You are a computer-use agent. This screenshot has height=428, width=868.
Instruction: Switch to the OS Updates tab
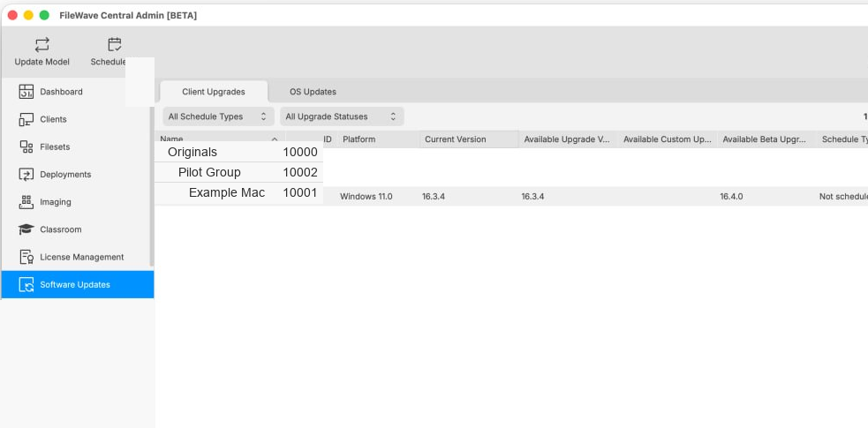313,92
